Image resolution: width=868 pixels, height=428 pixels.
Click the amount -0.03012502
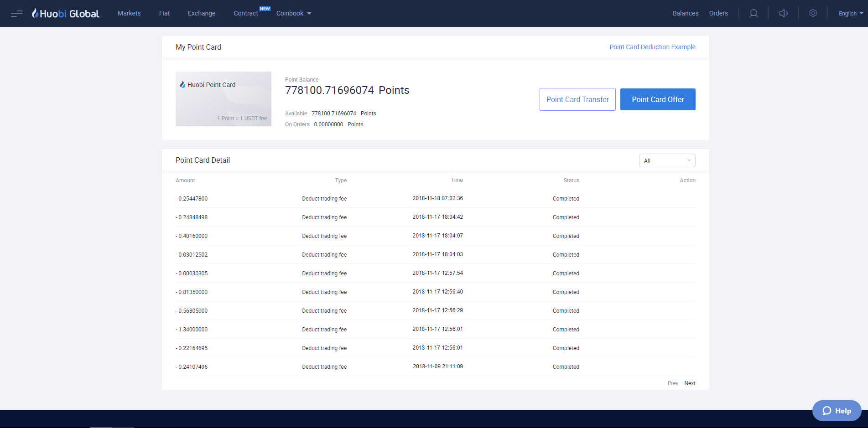(192, 255)
